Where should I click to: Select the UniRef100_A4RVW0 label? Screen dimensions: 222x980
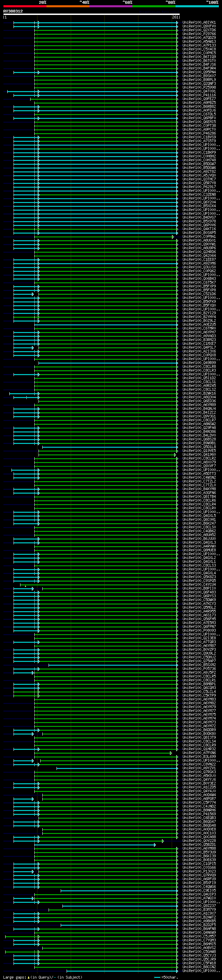(x=199, y=546)
